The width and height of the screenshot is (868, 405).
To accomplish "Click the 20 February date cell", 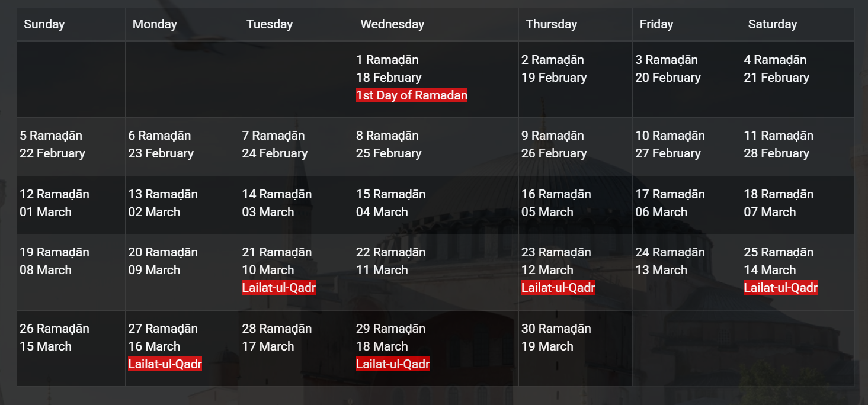I will [686, 79].
